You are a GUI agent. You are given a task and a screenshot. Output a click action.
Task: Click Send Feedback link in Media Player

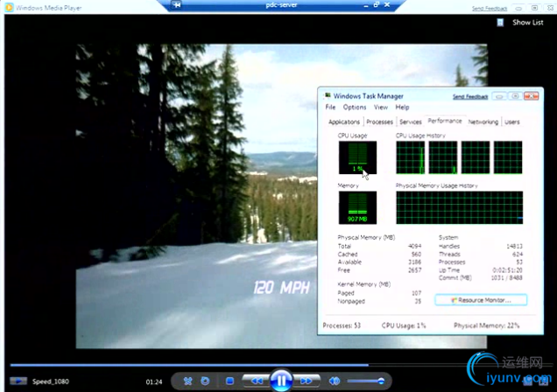[x=490, y=8]
